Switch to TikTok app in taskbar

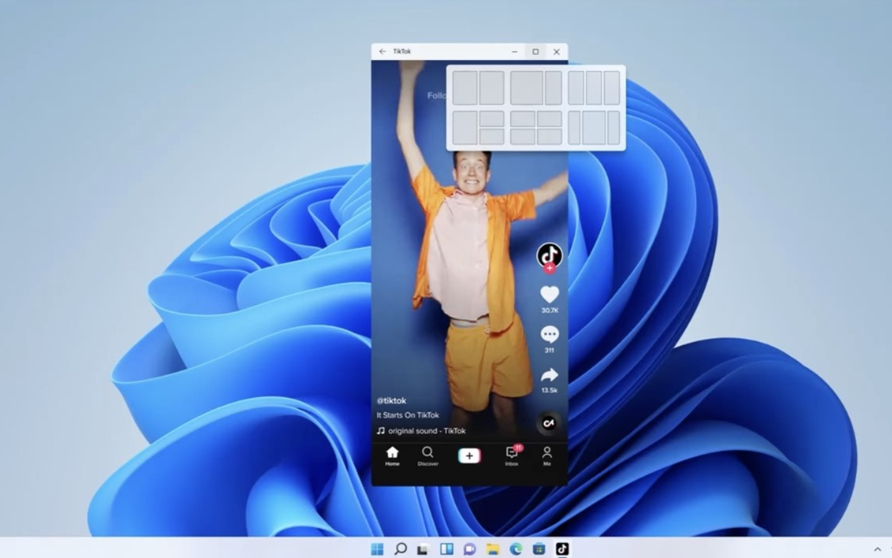pyautogui.click(x=562, y=549)
